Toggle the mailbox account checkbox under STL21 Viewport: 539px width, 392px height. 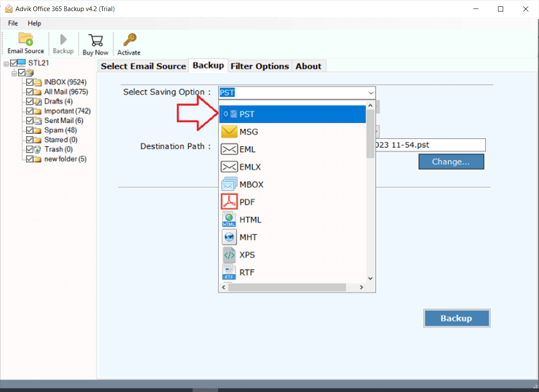[21, 73]
